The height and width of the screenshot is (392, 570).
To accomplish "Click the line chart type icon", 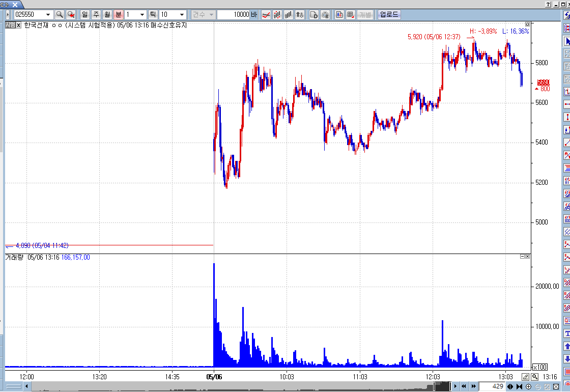I will 266,15.
